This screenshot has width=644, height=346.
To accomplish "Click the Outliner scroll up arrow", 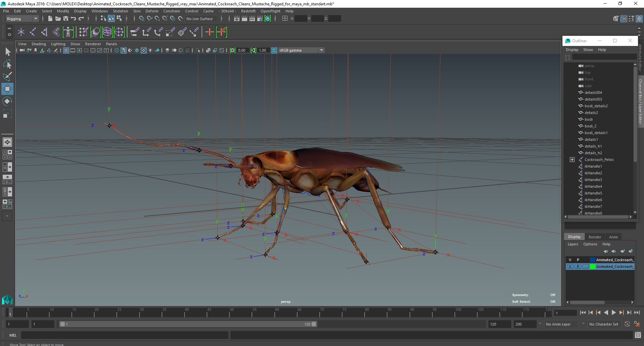I will tap(635, 64).
